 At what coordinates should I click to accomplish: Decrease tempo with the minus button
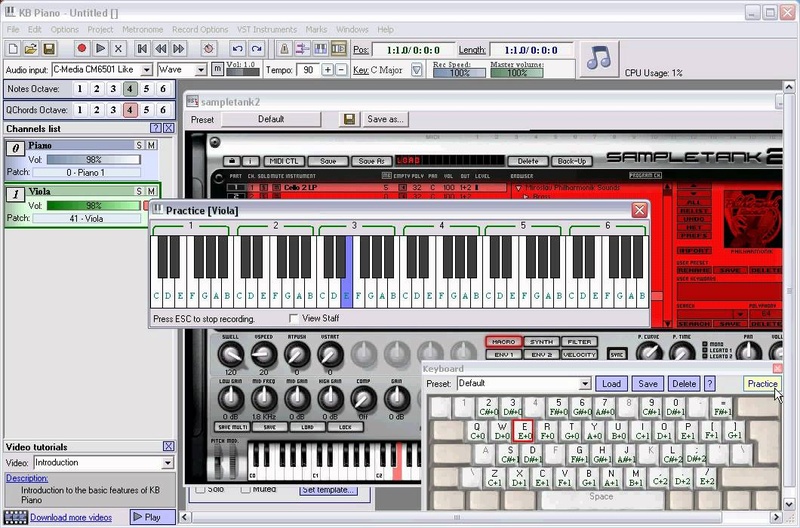342,70
